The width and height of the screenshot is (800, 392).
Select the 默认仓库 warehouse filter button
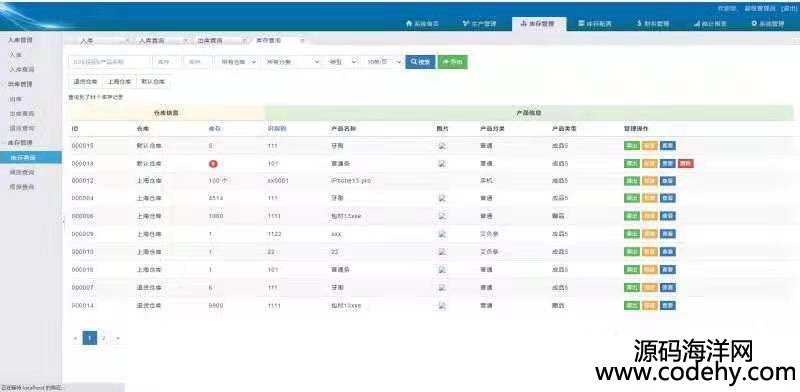click(153, 82)
